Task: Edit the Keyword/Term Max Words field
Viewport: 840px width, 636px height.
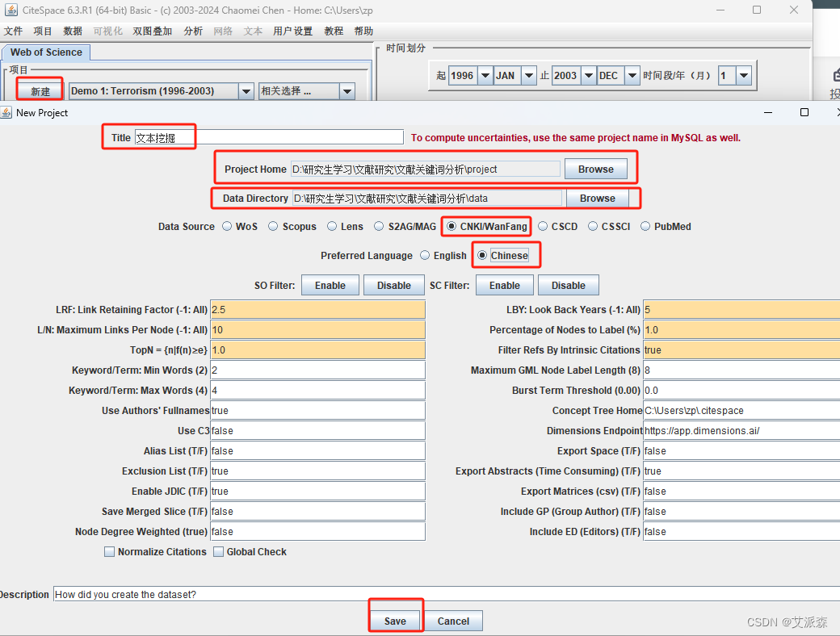Action: tap(317, 391)
